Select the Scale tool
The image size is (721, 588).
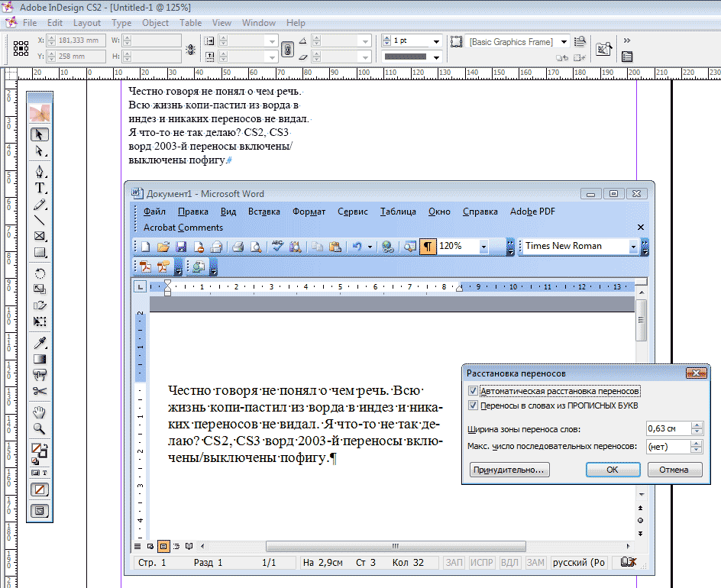click(x=40, y=289)
